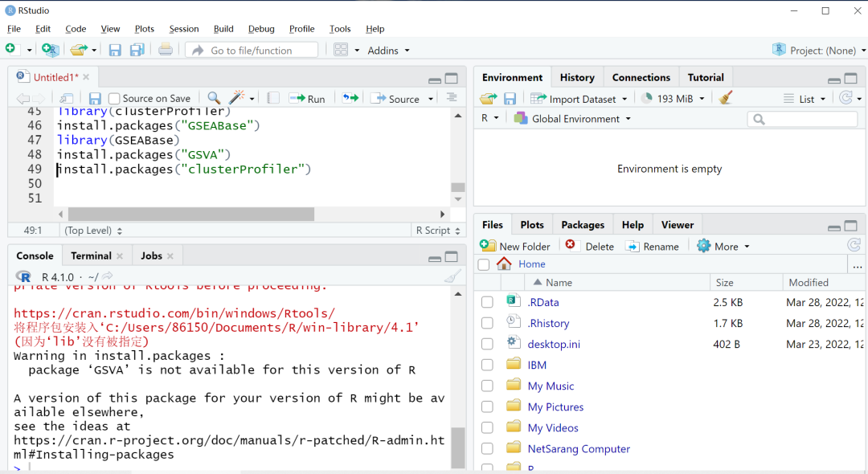Go to Home directory icon

504,264
